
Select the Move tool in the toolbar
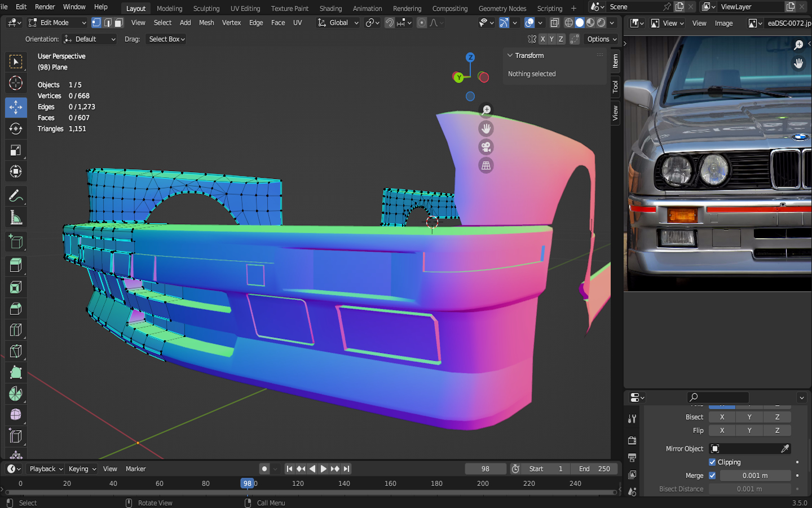pos(16,107)
